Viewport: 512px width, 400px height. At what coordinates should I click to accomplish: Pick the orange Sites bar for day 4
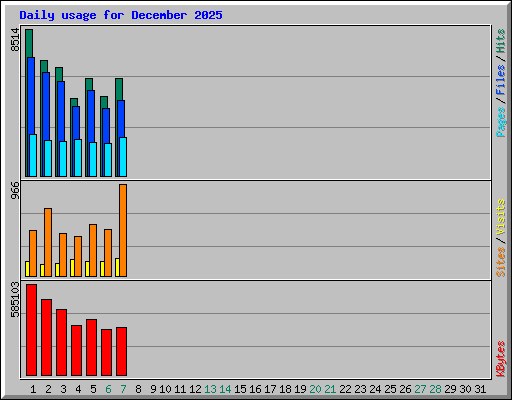click(x=78, y=256)
